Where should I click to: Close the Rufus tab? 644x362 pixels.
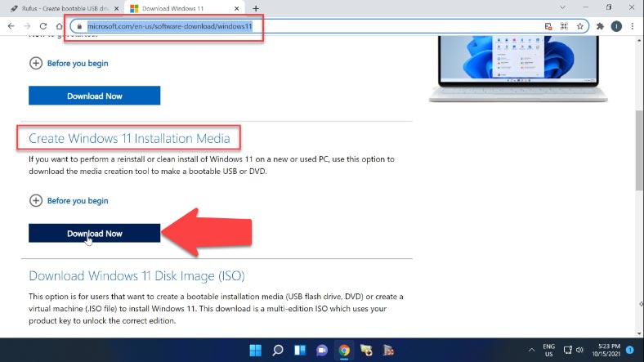(116, 8)
